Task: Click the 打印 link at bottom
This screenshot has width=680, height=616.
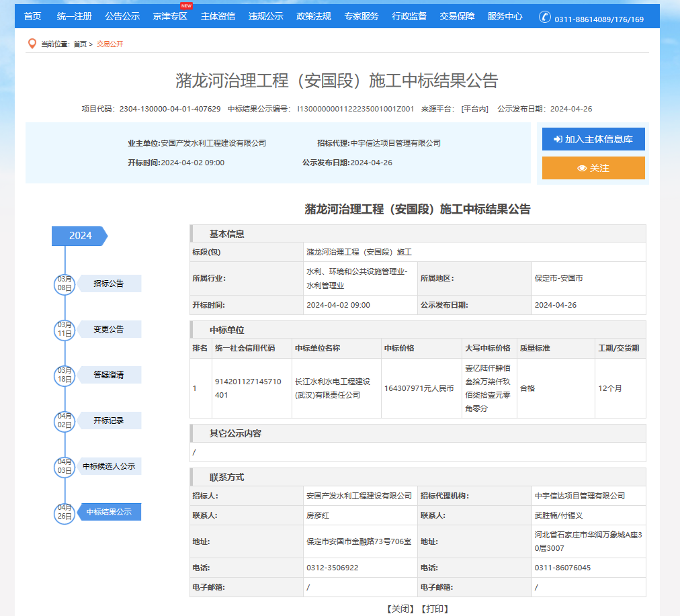Action: coord(434,609)
